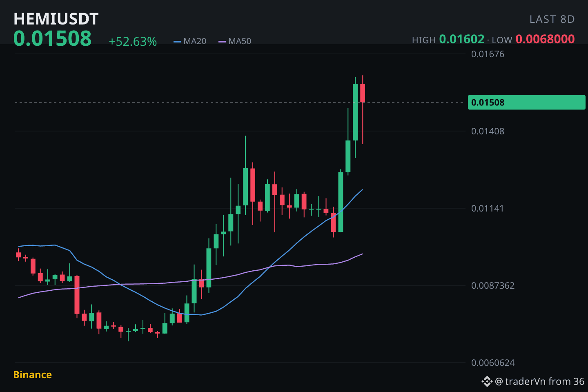Click the yellow Binance source label
This screenshot has height=392, width=588.
33,375
